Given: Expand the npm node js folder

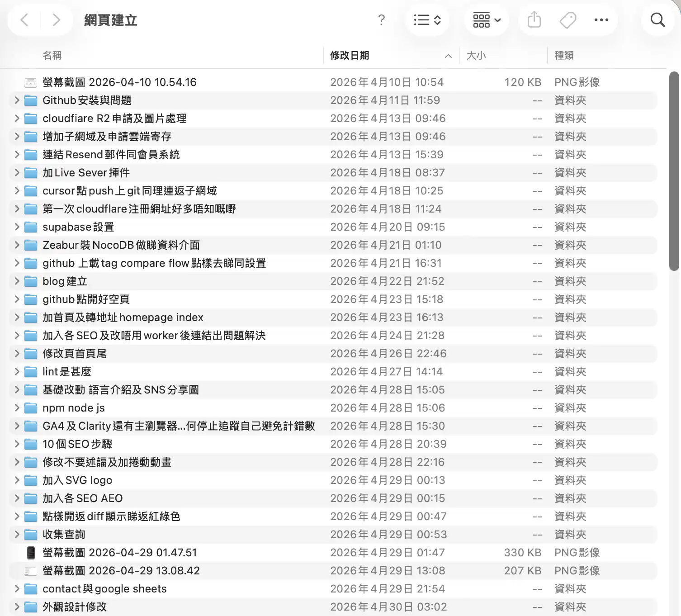Looking at the screenshot, I should [17, 408].
